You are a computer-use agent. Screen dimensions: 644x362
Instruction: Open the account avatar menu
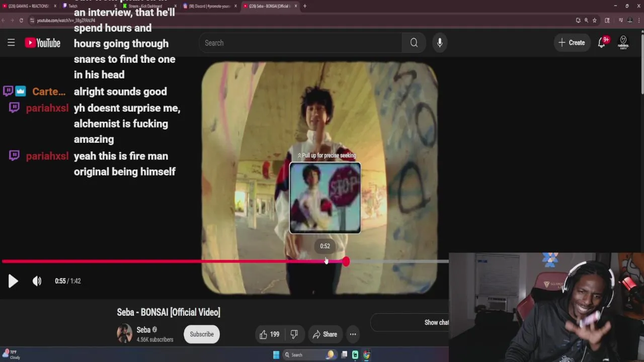click(x=623, y=43)
